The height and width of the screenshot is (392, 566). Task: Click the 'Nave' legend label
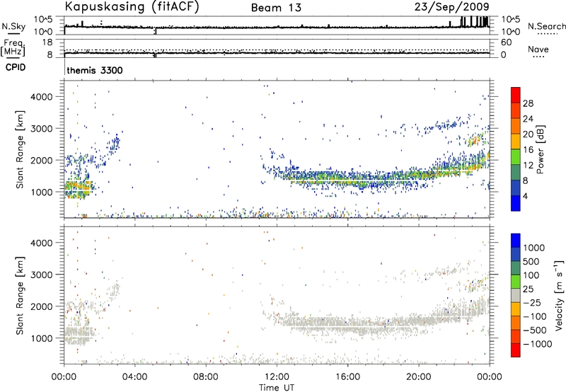tap(538, 50)
